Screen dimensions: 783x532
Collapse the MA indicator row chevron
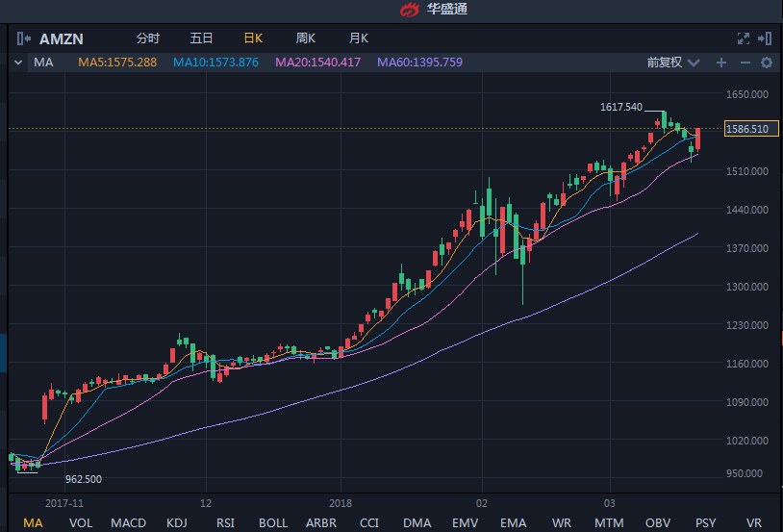pos(18,63)
